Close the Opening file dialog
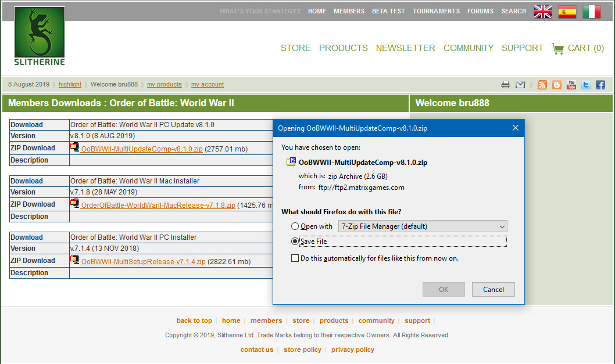The image size is (615, 364). (515, 128)
